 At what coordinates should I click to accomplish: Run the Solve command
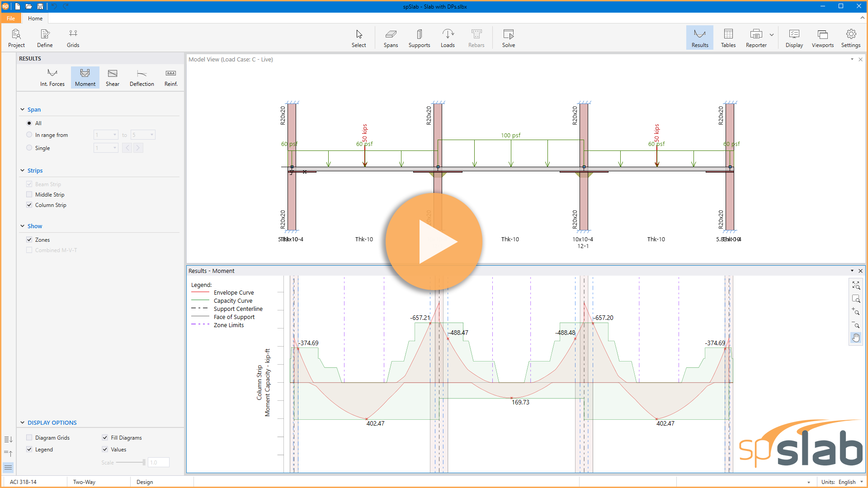pos(508,38)
